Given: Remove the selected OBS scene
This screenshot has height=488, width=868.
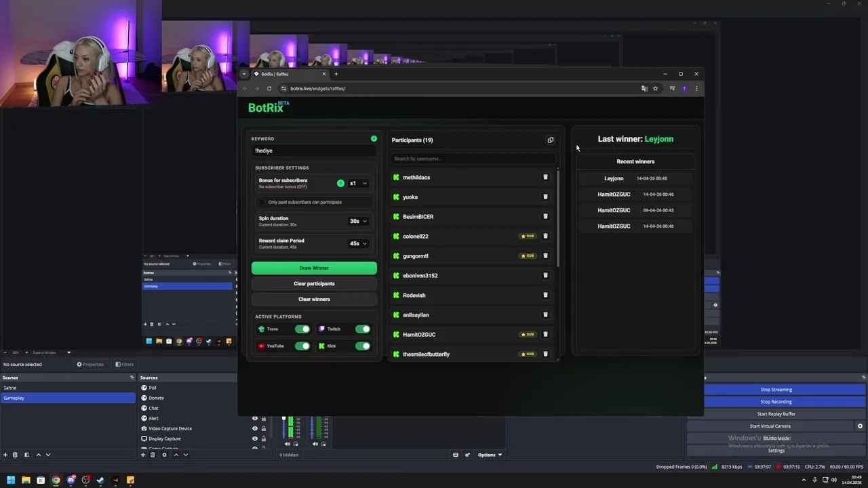Looking at the screenshot, I should [x=15, y=455].
